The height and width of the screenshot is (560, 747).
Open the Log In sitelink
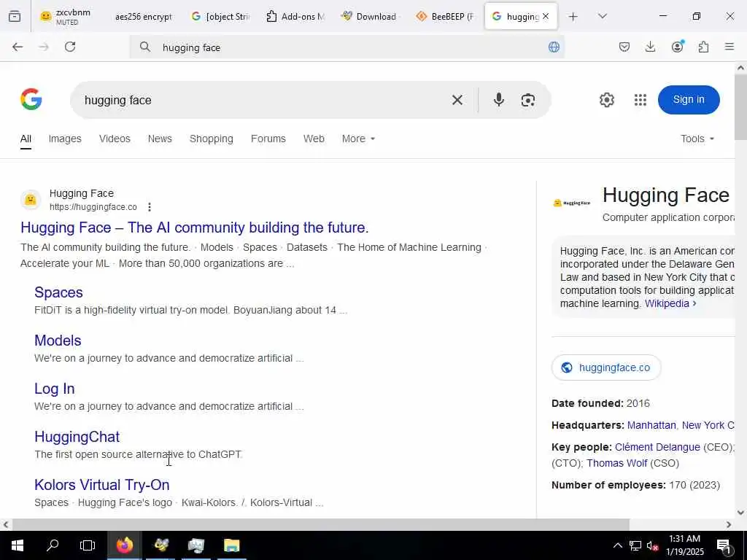[54, 389]
